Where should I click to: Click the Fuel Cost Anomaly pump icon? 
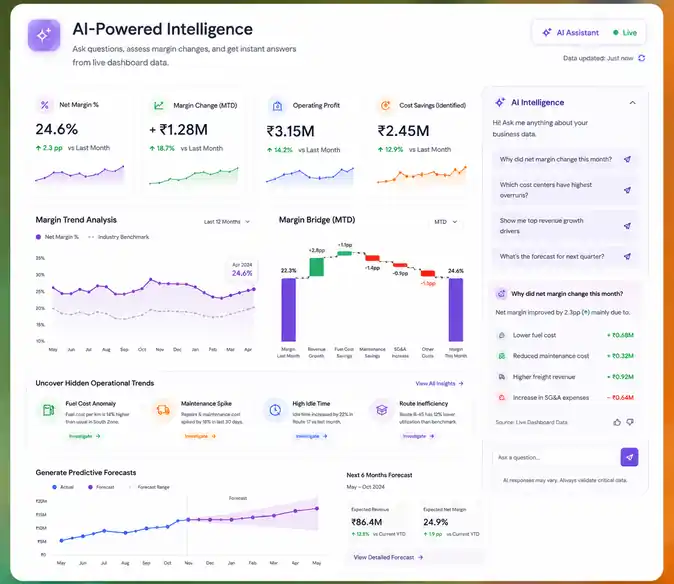pyautogui.click(x=49, y=410)
